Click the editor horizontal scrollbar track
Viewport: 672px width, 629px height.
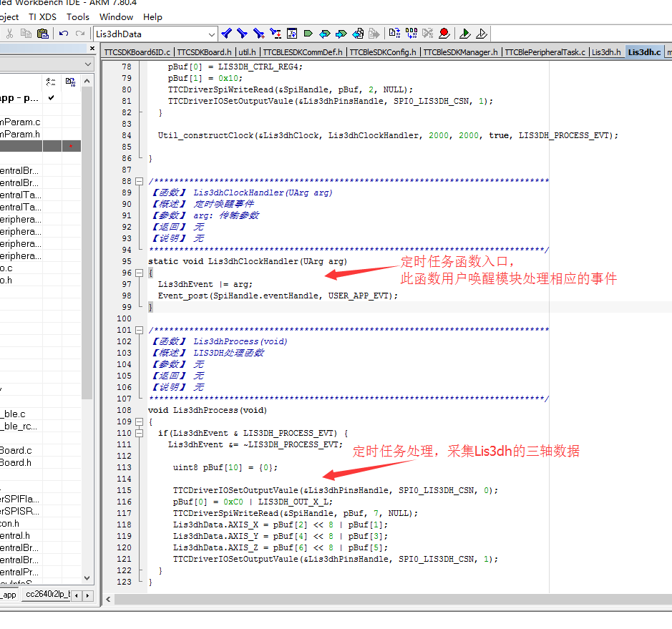click(393, 600)
